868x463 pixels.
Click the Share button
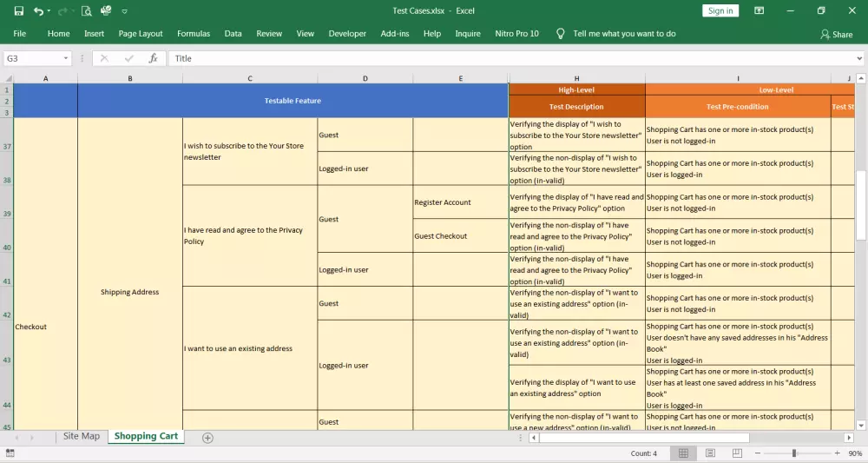click(x=837, y=34)
